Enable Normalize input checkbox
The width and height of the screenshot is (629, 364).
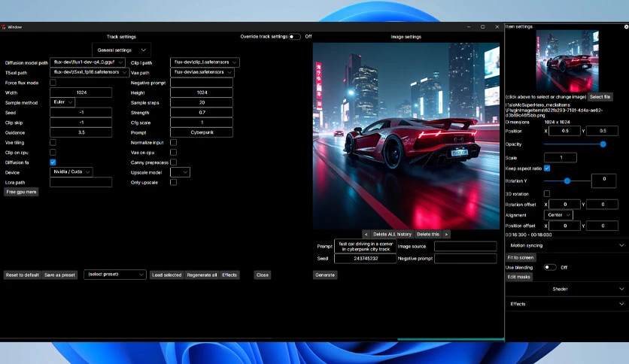click(x=173, y=142)
